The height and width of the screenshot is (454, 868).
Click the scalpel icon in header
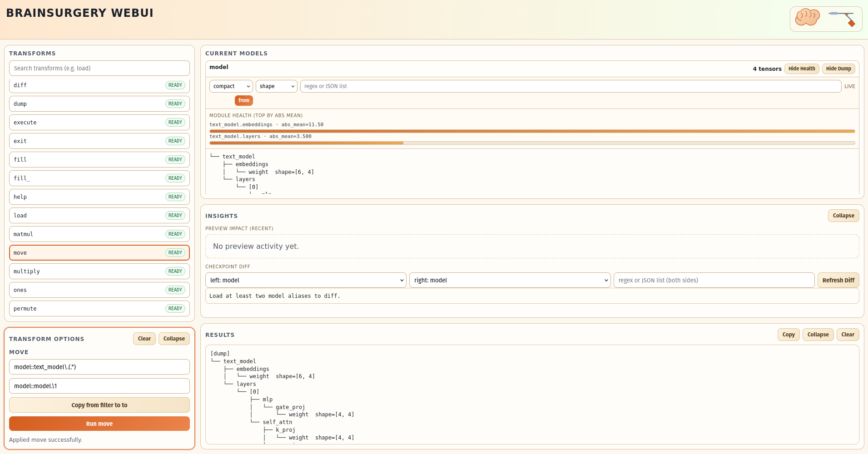pos(842,19)
